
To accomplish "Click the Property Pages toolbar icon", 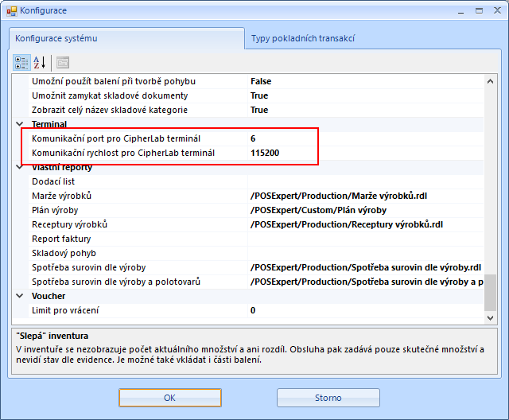I will click(x=63, y=63).
